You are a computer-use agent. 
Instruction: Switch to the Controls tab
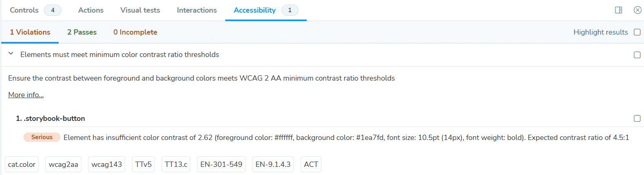[35, 10]
